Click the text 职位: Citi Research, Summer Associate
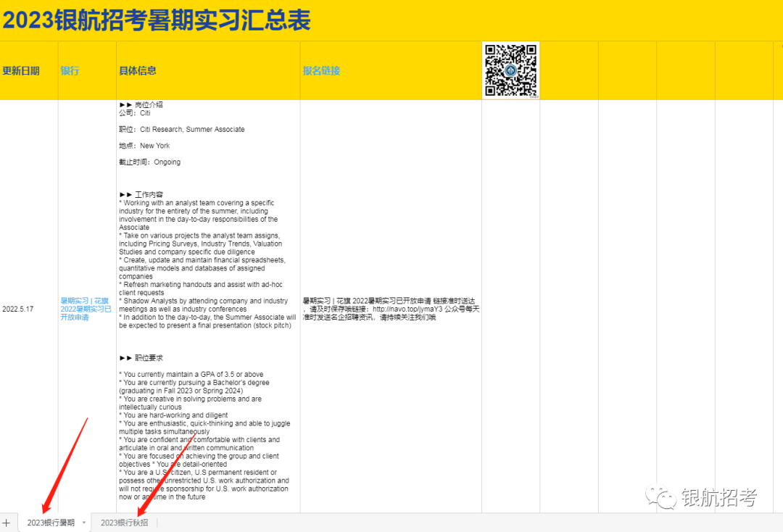783x532 pixels. tap(182, 129)
